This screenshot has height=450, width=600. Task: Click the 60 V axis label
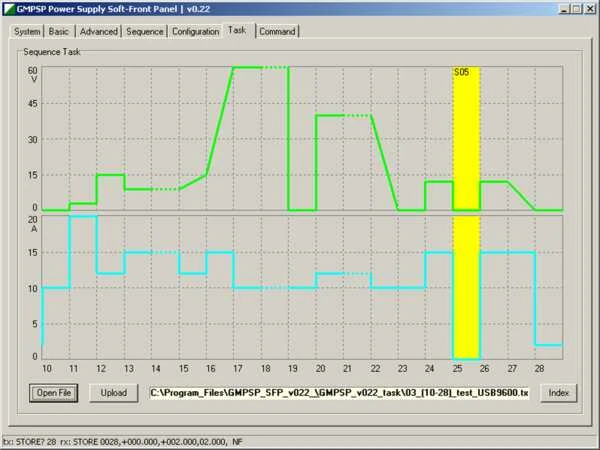coord(33,75)
